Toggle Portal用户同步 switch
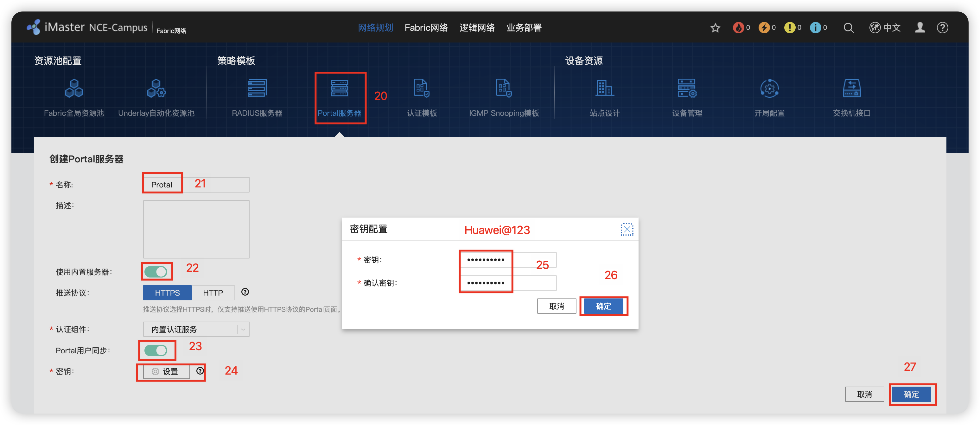This screenshot has height=425, width=980. point(156,350)
